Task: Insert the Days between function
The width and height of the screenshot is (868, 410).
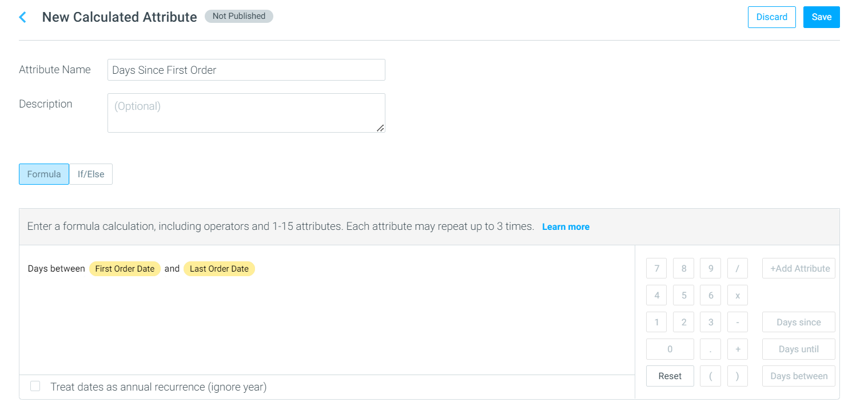Action: [799, 376]
